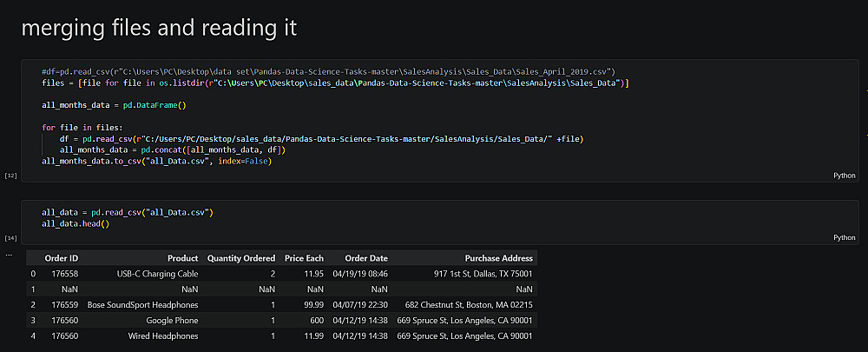
Task: Open Python language picker of all_data.head() cell
Action: (844, 237)
